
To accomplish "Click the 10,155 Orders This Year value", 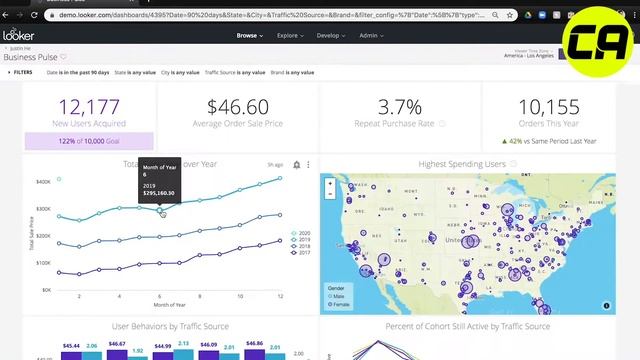I will 549,107.
